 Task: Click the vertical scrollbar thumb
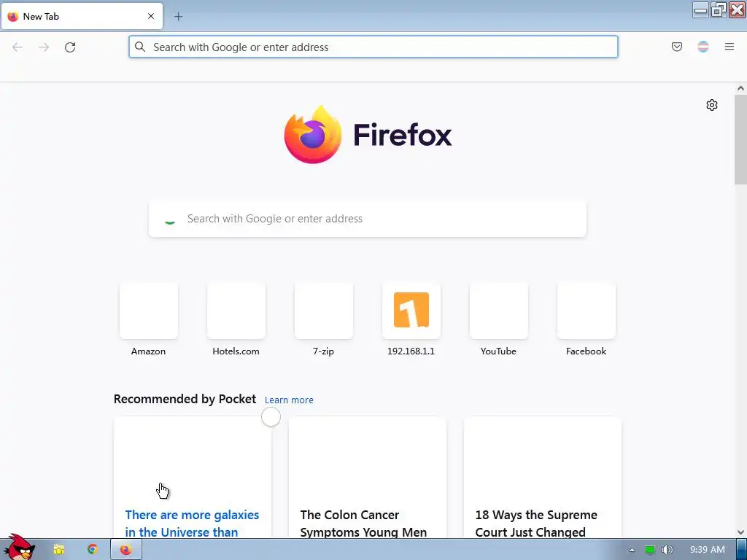pos(740,139)
